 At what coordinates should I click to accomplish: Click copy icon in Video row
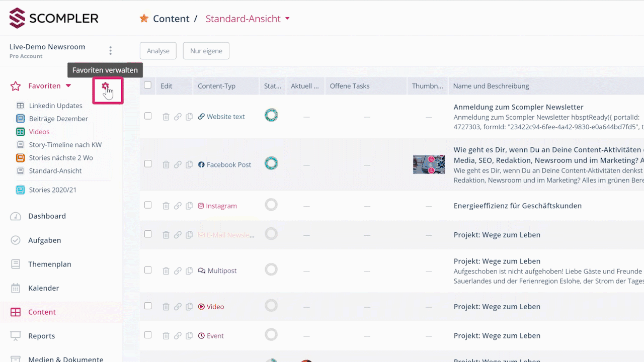click(189, 307)
